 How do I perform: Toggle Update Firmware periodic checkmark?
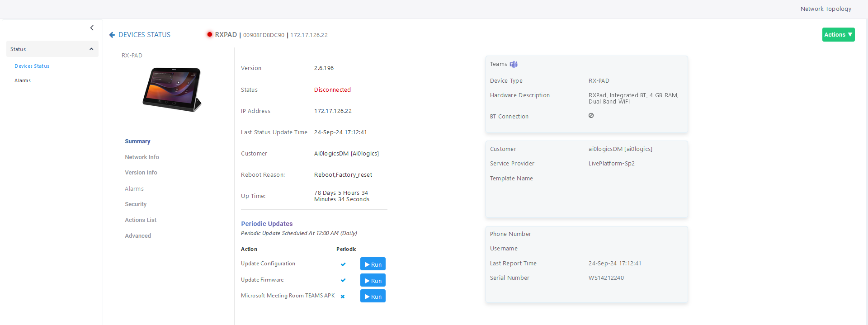343,280
